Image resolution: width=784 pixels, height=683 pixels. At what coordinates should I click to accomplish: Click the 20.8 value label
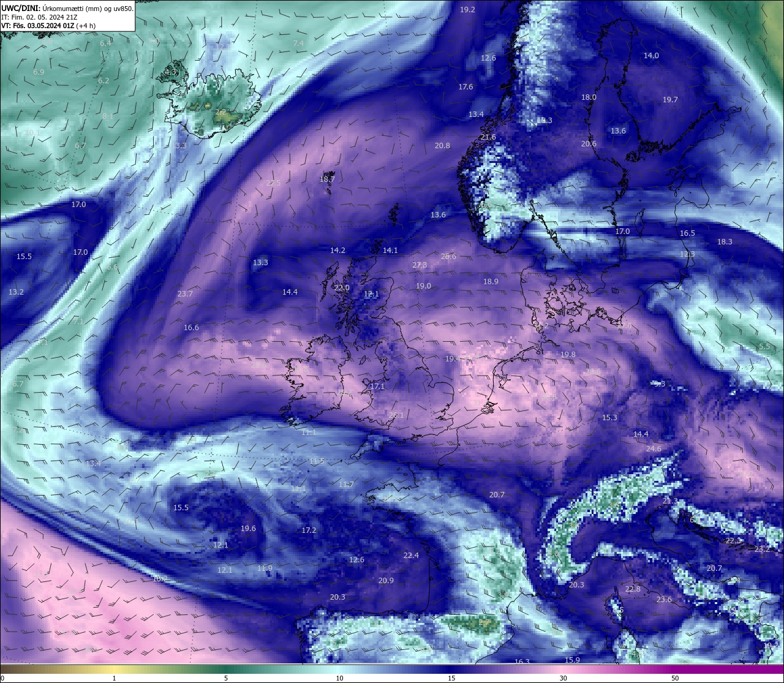(442, 146)
